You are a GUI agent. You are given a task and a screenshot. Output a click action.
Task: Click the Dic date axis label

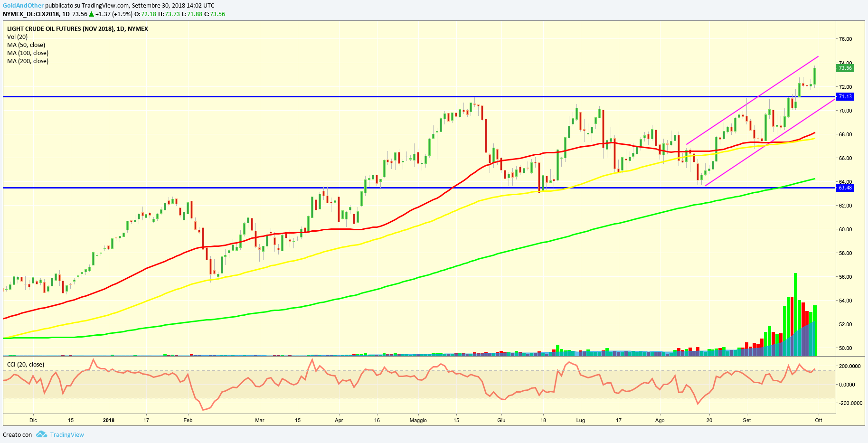[x=33, y=420]
